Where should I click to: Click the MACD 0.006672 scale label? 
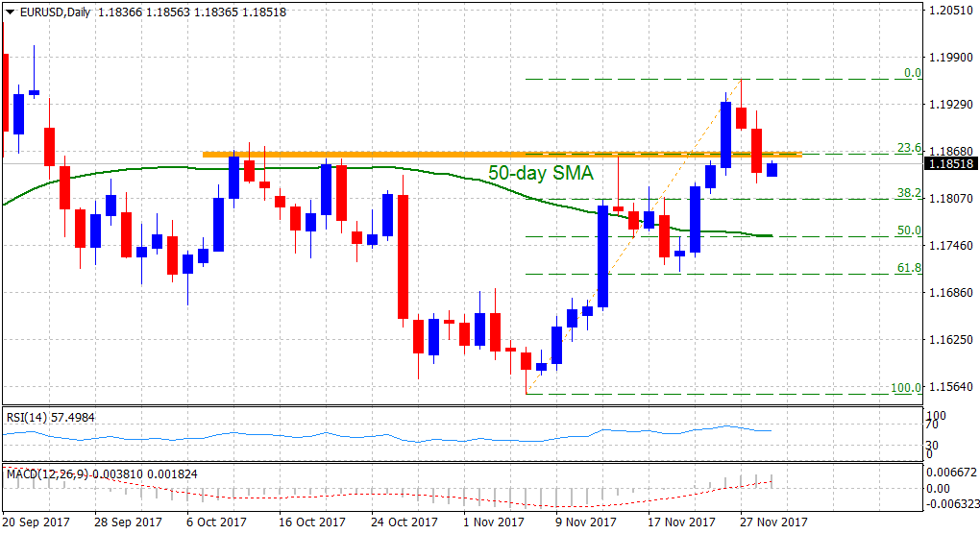point(950,472)
